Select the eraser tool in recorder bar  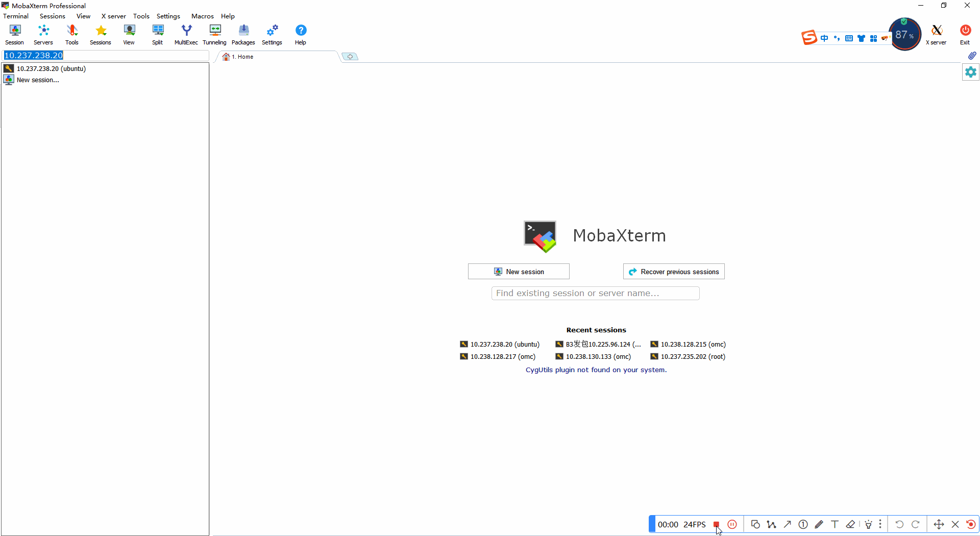(x=851, y=524)
